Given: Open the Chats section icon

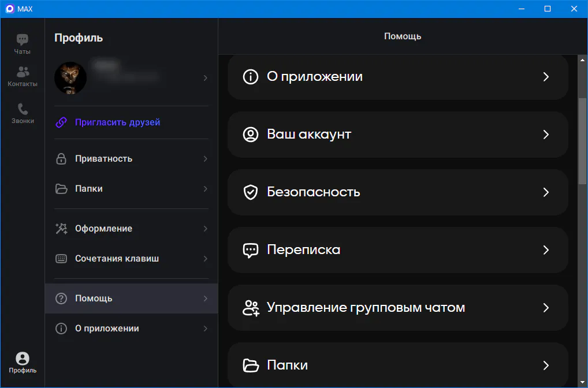Looking at the screenshot, I should click(x=23, y=40).
